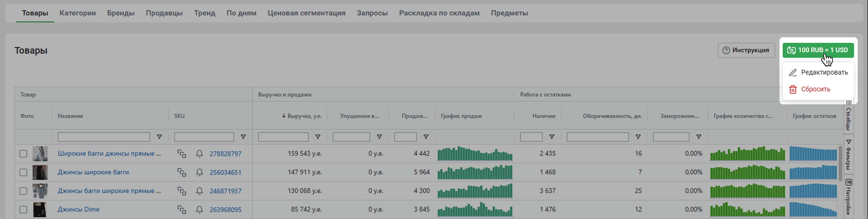Bell notification icon for SKU 263968095
This screenshot has width=868, height=219.
[200, 210]
